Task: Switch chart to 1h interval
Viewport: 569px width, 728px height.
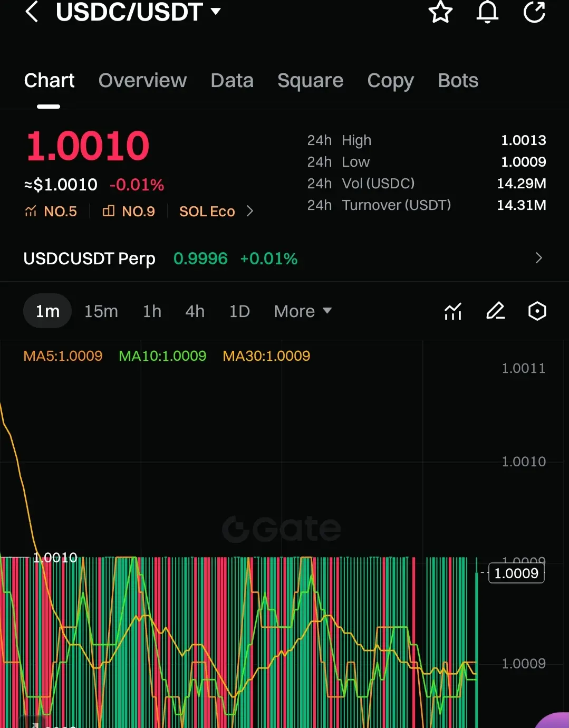Action: click(x=152, y=311)
